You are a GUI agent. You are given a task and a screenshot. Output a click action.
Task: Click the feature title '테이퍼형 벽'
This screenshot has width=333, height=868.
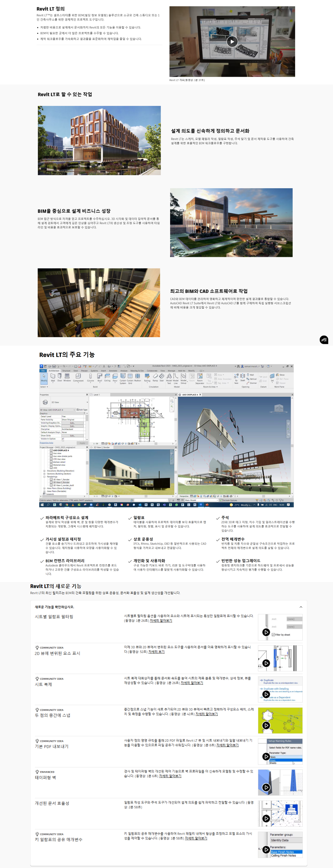[x=45, y=778]
